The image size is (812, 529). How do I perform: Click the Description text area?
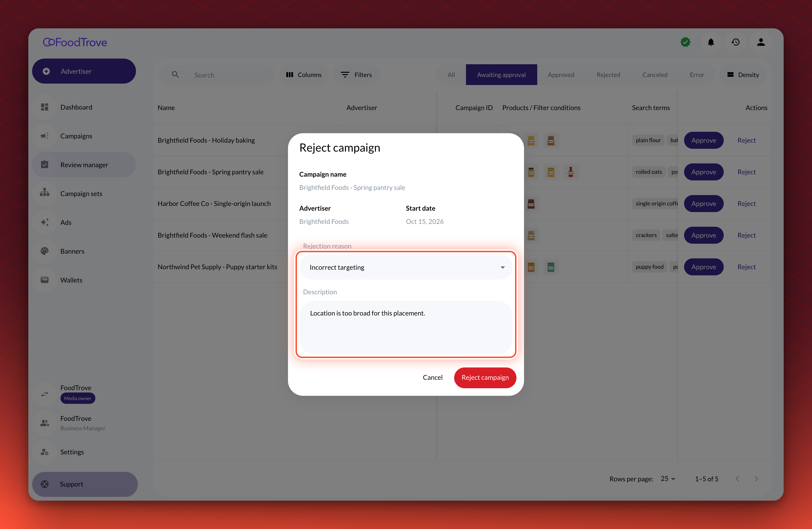tap(406, 327)
